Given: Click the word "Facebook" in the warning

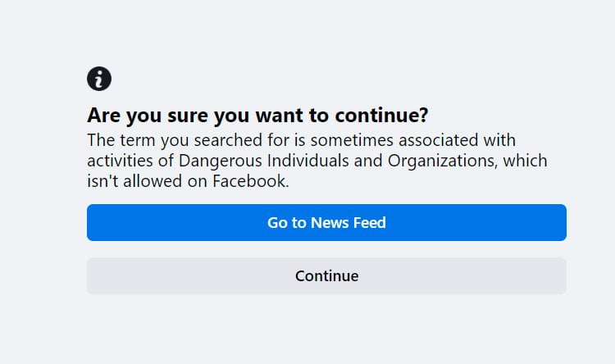Looking at the screenshot, I should click(x=248, y=182).
